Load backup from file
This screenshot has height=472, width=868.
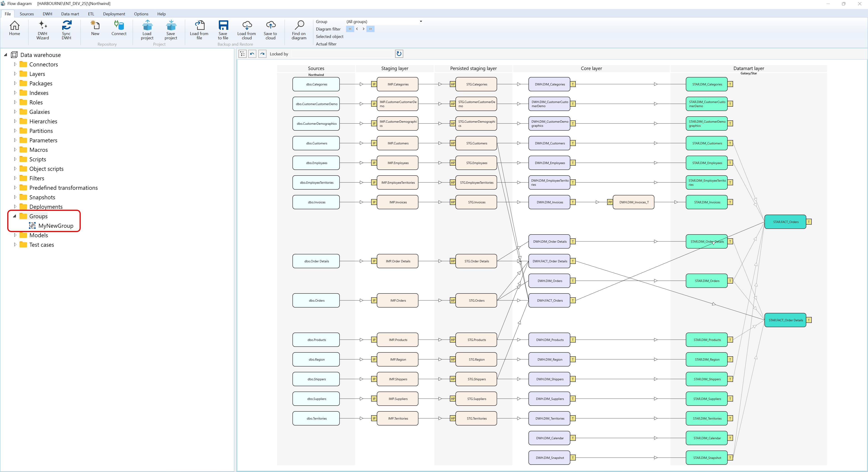[x=199, y=30]
